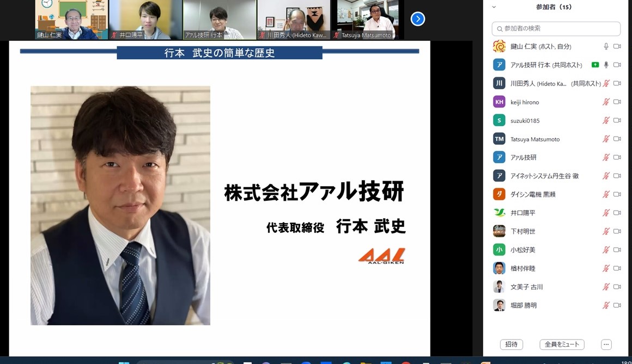Focus the 参加者の検索 search field
Viewport: 632px width, 364px height.
tap(556, 29)
